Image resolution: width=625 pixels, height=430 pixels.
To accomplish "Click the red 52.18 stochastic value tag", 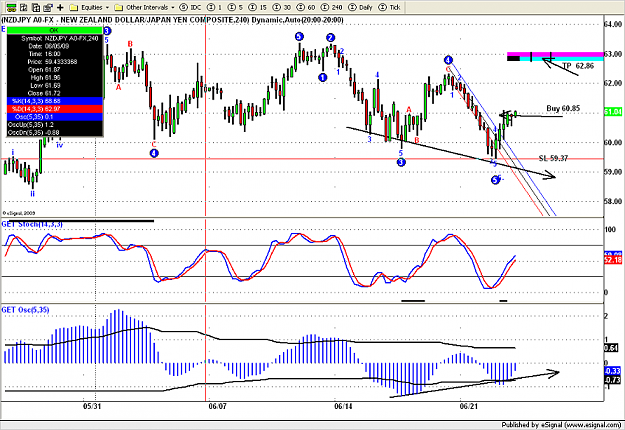I will click(613, 260).
